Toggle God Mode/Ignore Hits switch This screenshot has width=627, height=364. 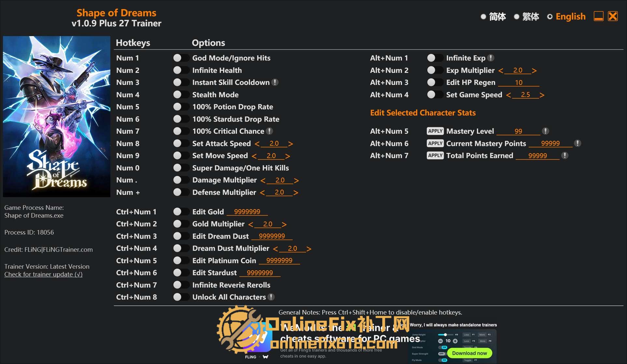pos(181,58)
